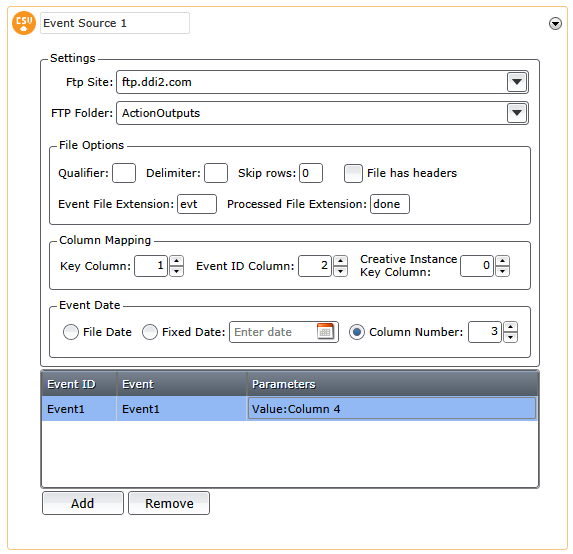
Task: Focus the Event File Extension field
Action: click(x=197, y=204)
